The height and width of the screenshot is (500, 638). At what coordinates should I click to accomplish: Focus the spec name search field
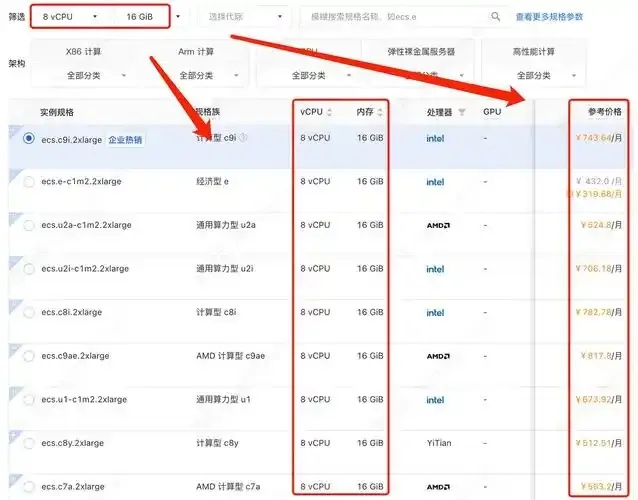click(400, 17)
